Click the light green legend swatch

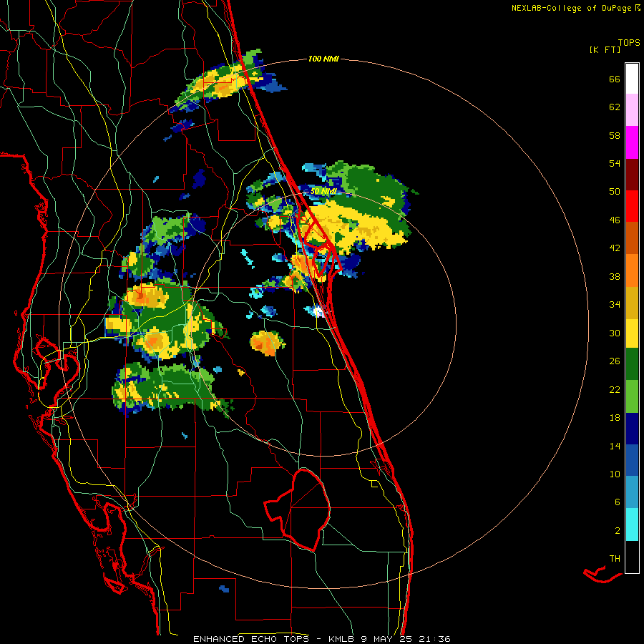pyautogui.click(x=632, y=396)
